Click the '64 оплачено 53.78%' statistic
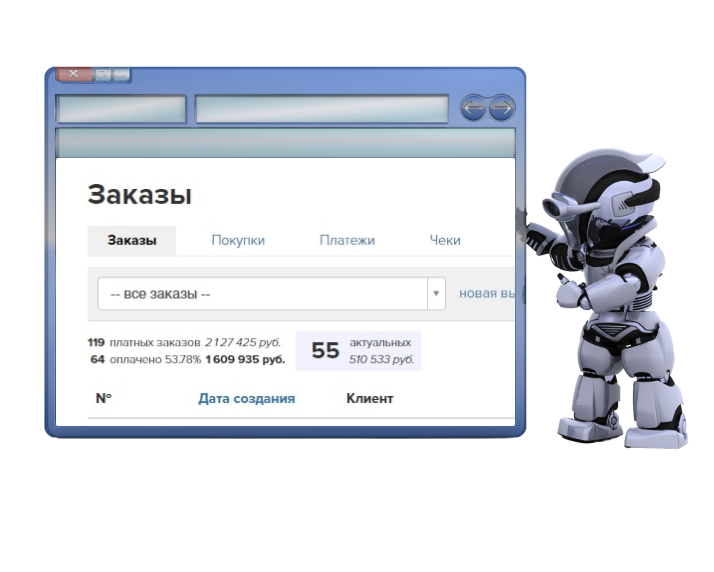The width and height of the screenshot is (714, 572). coord(146,360)
